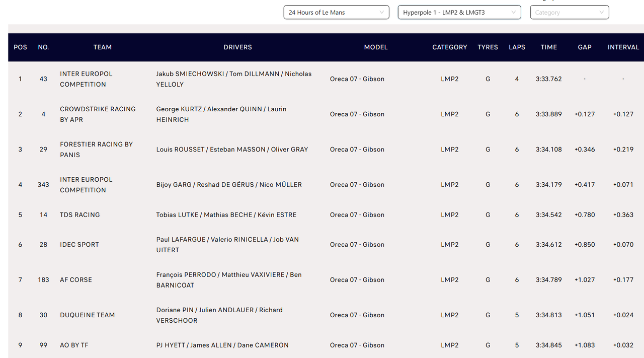Click car number 343
This screenshot has width=644, height=358.
pyautogui.click(x=43, y=185)
